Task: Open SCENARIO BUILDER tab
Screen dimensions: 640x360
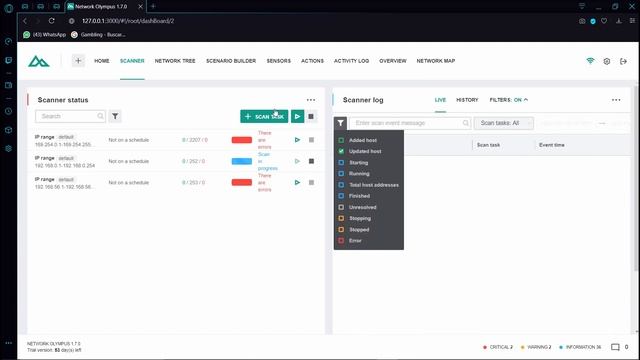Action: click(x=231, y=61)
